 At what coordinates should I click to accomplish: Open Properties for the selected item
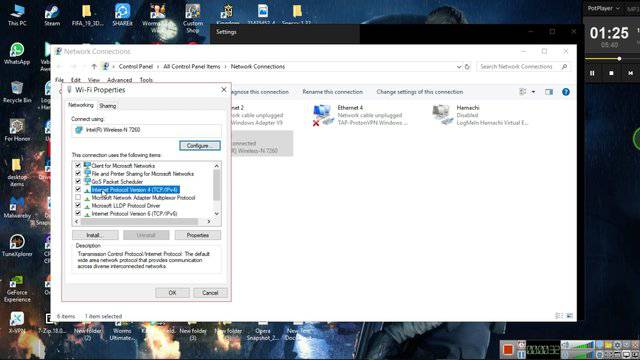tap(198, 236)
